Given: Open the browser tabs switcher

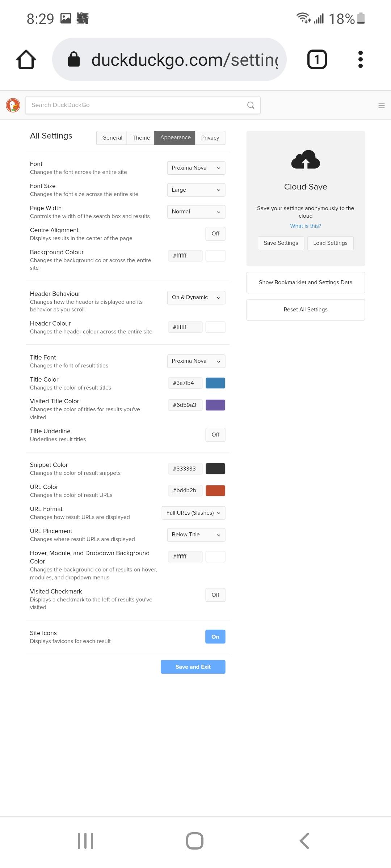Looking at the screenshot, I should [317, 59].
